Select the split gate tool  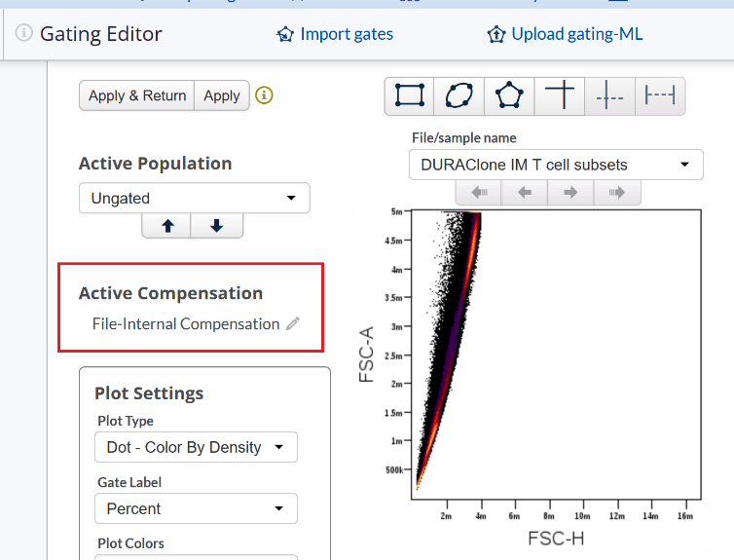click(x=610, y=95)
